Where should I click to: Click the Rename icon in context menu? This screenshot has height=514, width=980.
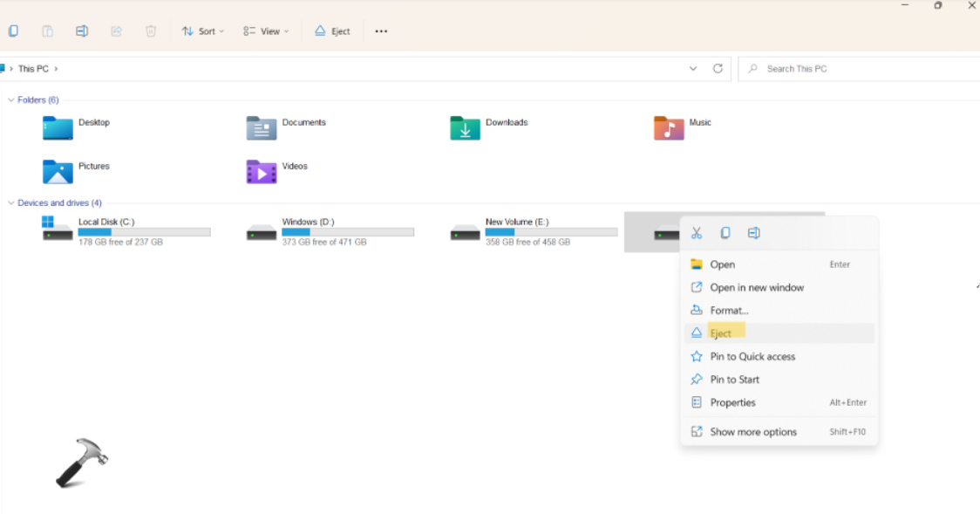point(753,233)
